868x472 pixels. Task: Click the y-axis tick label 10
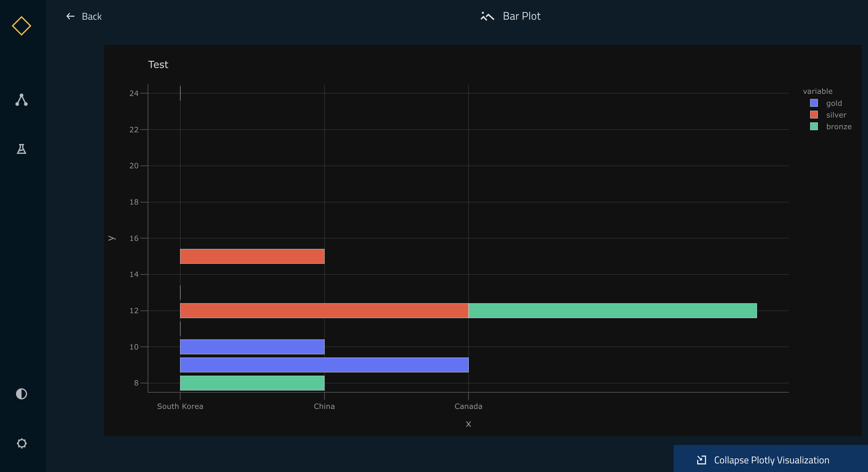tap(134, 347)
